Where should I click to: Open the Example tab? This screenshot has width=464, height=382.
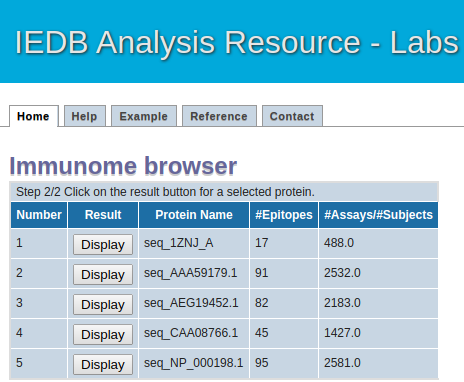coord(144,116)
